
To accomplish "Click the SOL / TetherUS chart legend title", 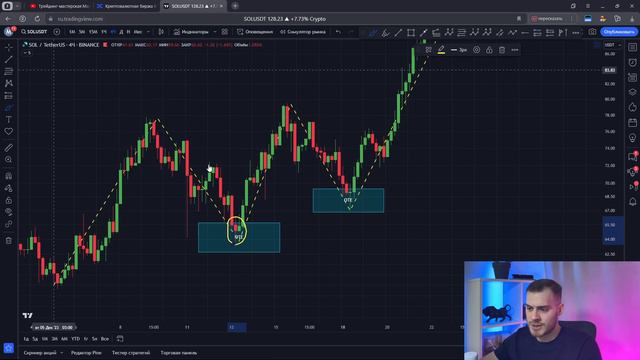I will tap(64, 45).
